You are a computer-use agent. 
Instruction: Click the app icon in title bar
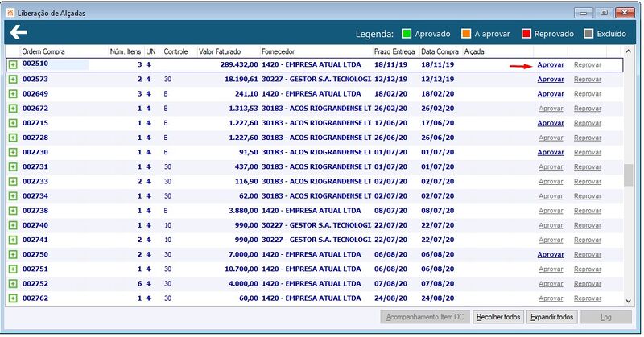10,13
